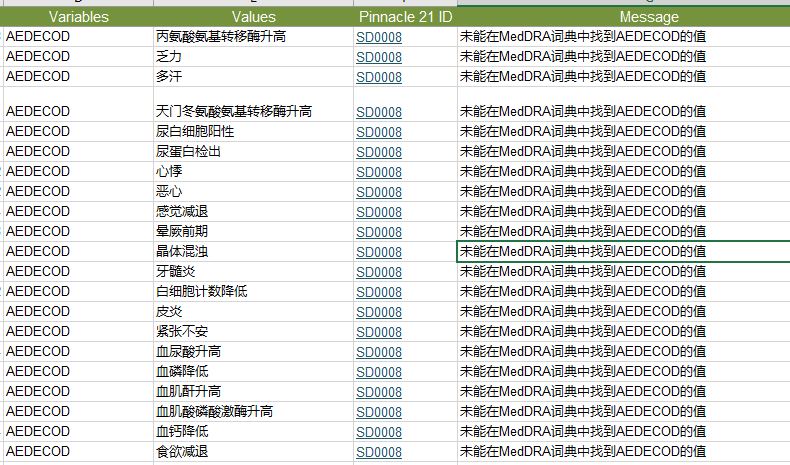Open the SD0008 link in the 丙氨酸氨基转移酶升高 row
This screenshot has height=465, width=790.
(379, 37)
